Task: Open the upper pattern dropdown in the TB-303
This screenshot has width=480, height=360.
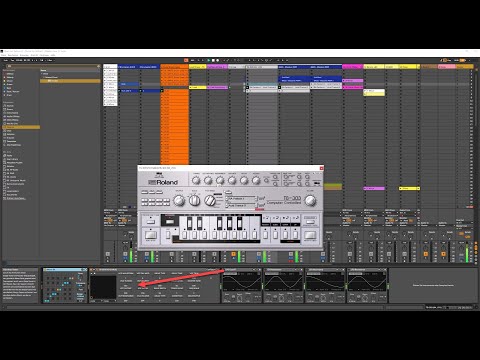Action: pyautogui.click(x=242, y=199)
